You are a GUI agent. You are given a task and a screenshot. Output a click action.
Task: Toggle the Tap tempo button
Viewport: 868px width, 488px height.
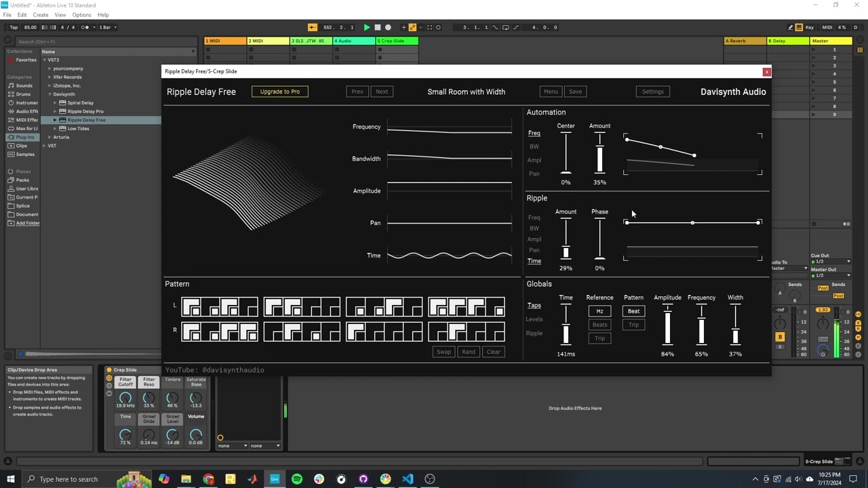point(13,27)
